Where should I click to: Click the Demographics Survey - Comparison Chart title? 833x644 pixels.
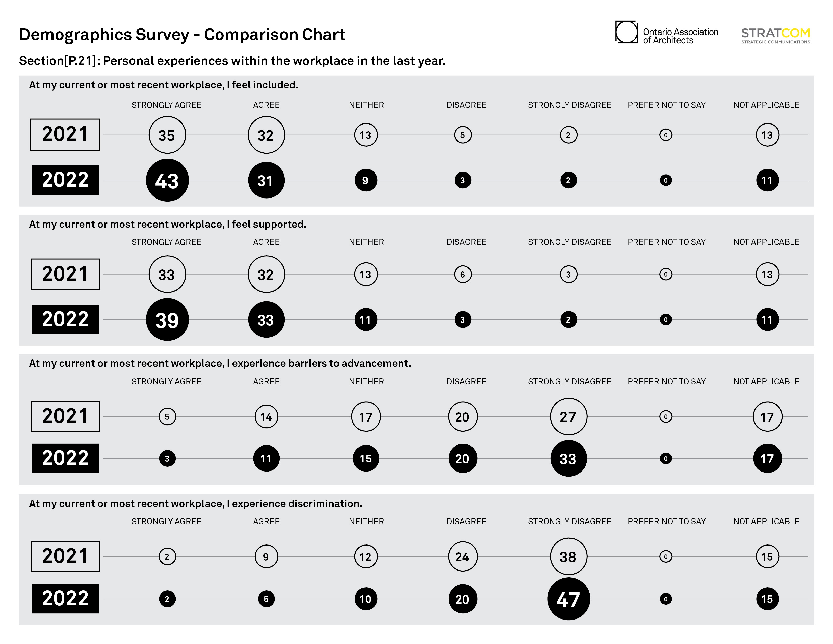click(x=182, y=35)
